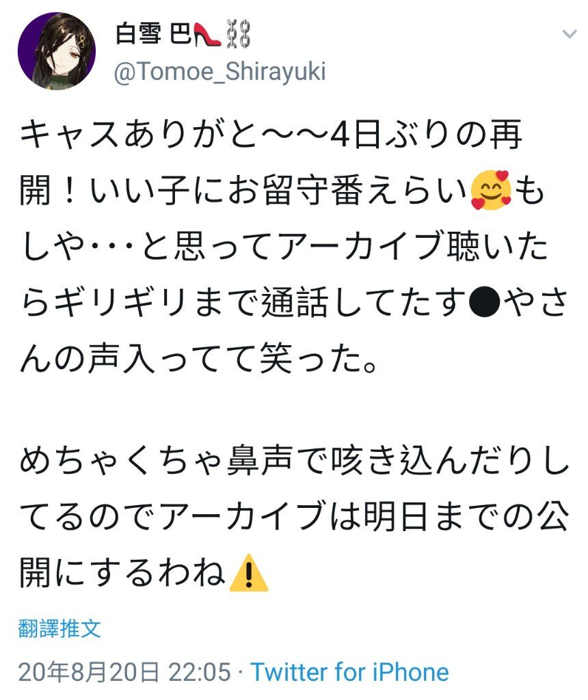Click the paragraph starting めちゃくちゃ鼻声
Viewport: 588px width, 700px height.
(x=294, y=517)
